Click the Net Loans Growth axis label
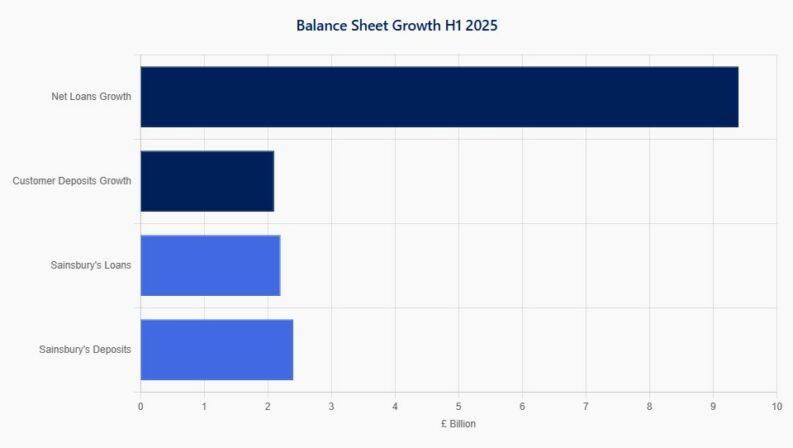 [91, 97]
